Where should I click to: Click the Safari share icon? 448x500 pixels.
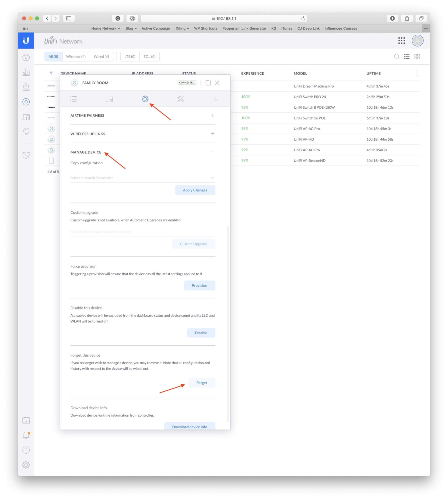pyautogui.click(x=407, y=18)
